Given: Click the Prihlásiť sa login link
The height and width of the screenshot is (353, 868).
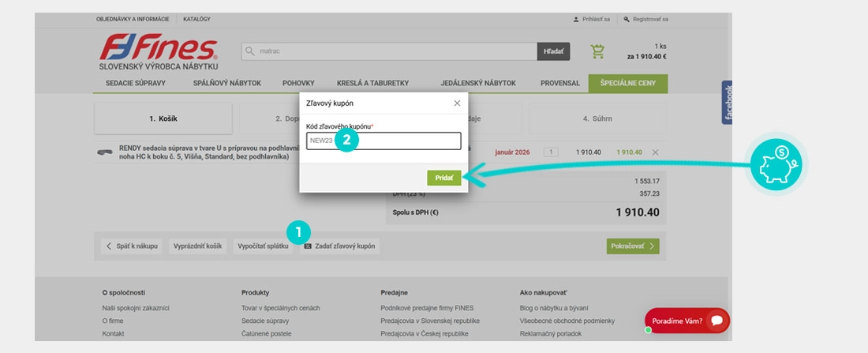Looking at the screenshot, I should point(592,18).
